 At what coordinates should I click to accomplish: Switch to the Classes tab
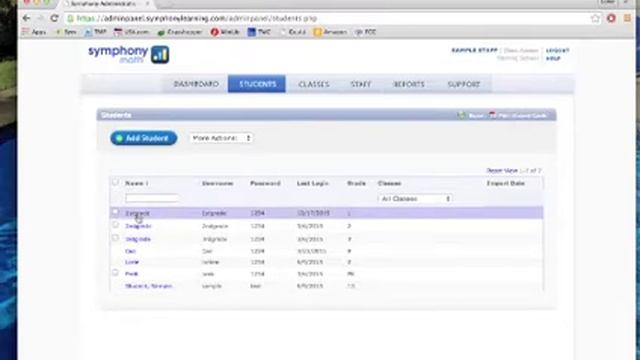pos(313,84)
